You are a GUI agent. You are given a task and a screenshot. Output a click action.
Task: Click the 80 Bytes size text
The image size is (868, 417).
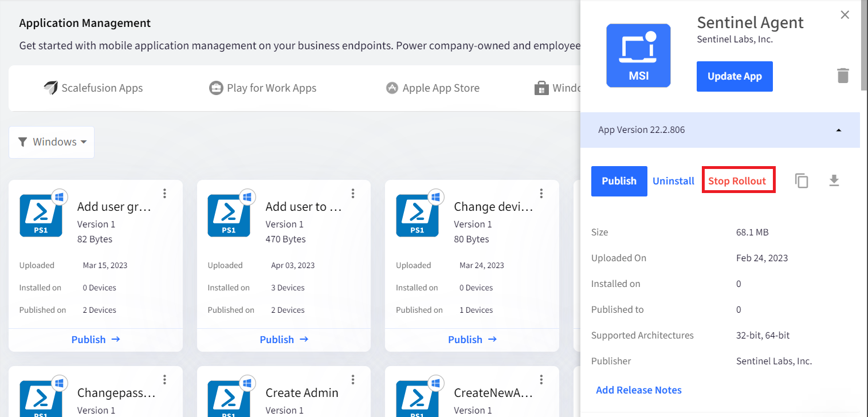click(472, 239)
